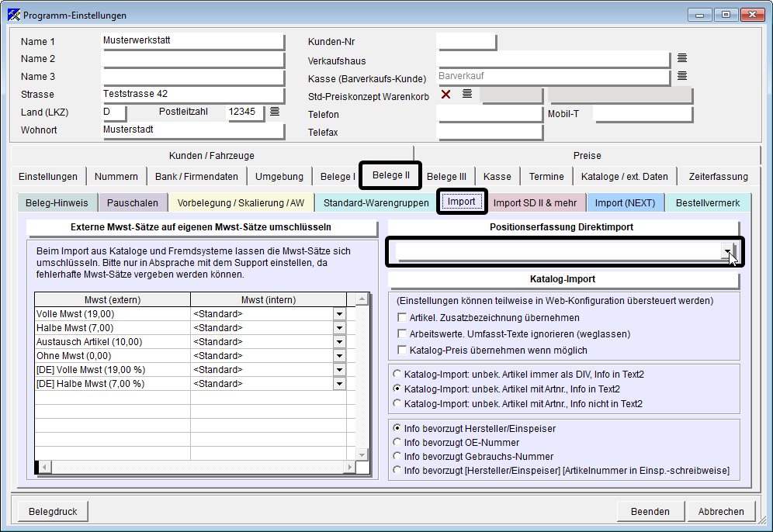
Task: Open the Verkaufshaus selection list icon
Action: pos(681,58)
